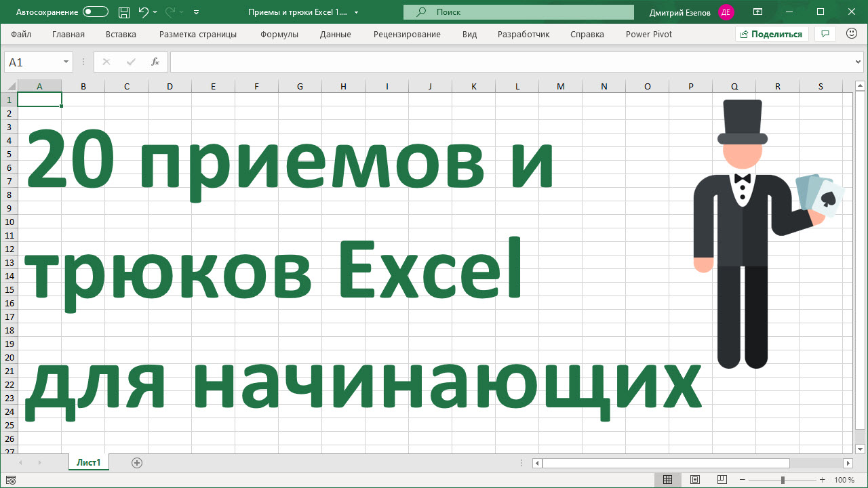Screen dimensions: 868x488
Task: Click inside the formula bar field
Action: pos(512,62)
